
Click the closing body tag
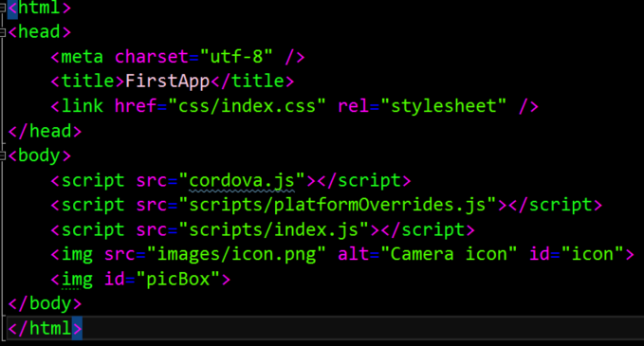(45, 303)
